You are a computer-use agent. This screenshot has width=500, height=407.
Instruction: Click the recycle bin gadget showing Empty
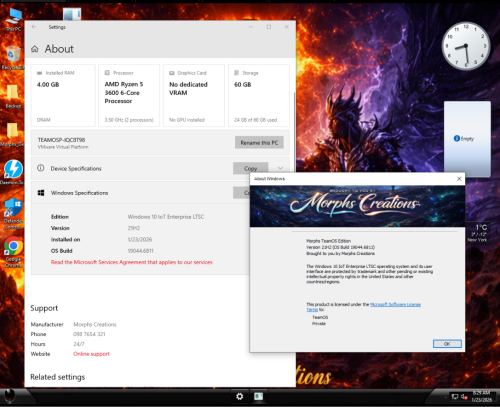click(467, 138)
